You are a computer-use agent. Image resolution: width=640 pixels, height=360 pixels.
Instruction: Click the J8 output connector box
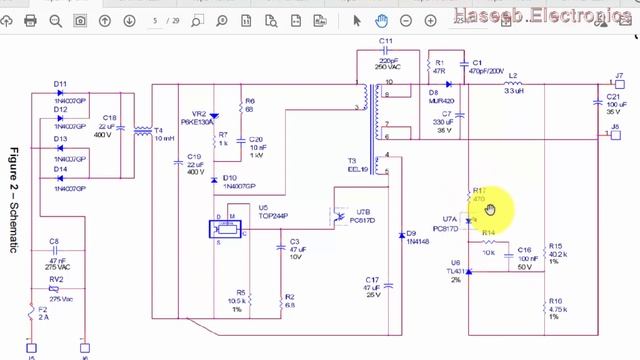616,135
